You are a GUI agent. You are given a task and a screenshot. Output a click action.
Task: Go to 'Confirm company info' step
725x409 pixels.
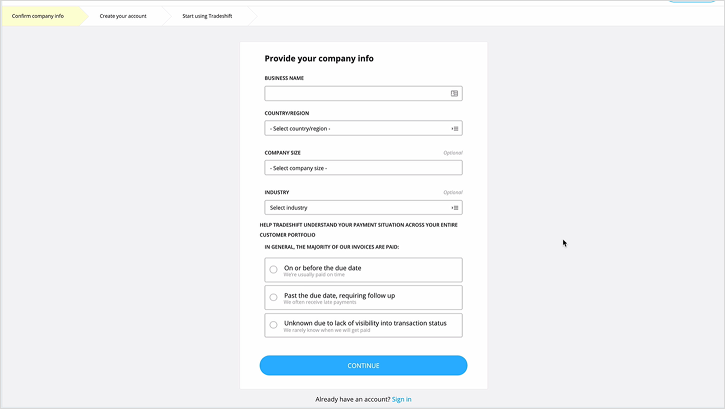[x=38, y=17]
